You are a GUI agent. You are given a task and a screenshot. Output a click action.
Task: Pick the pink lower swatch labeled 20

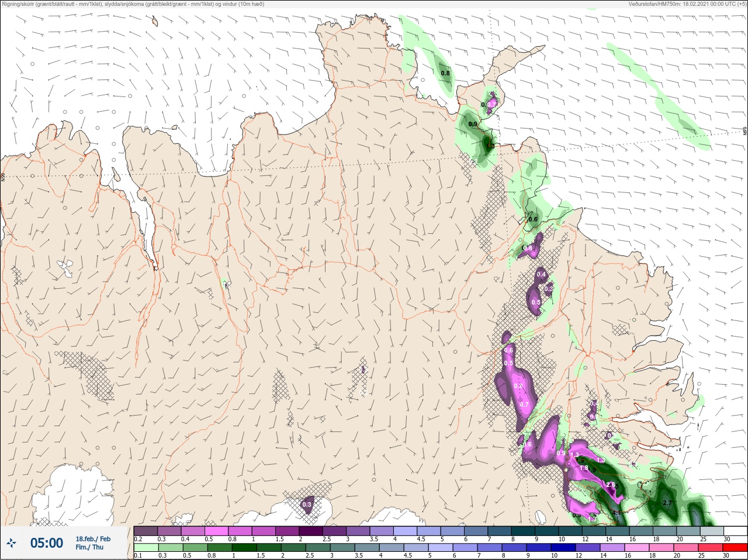point(687,548)
